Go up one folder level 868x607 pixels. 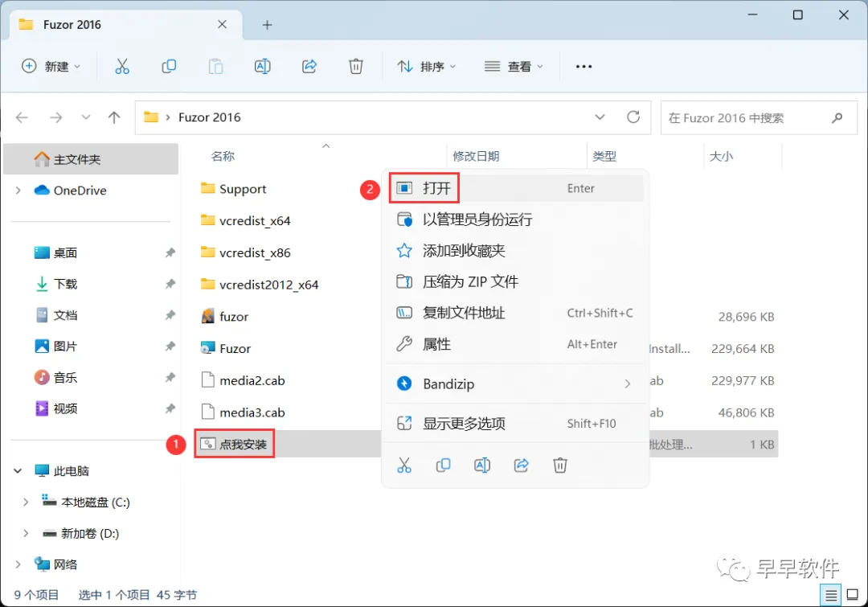click(x=114, y=117)
